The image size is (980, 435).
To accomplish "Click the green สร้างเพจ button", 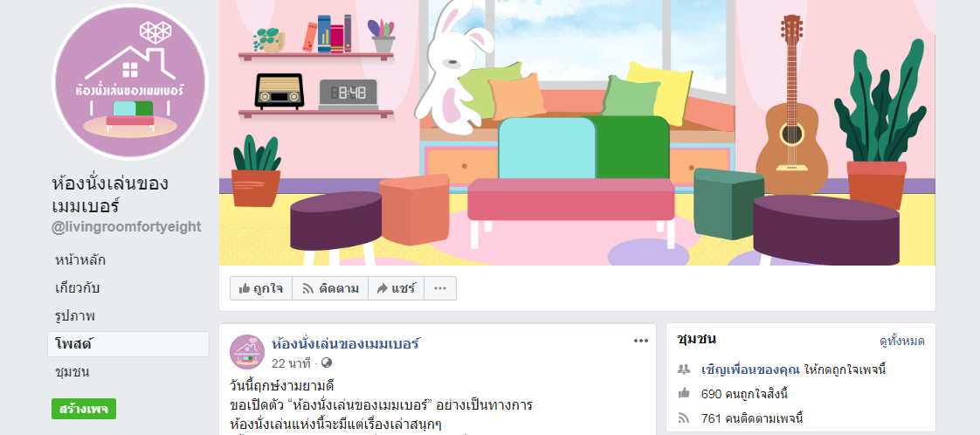I will pos(84,409).
